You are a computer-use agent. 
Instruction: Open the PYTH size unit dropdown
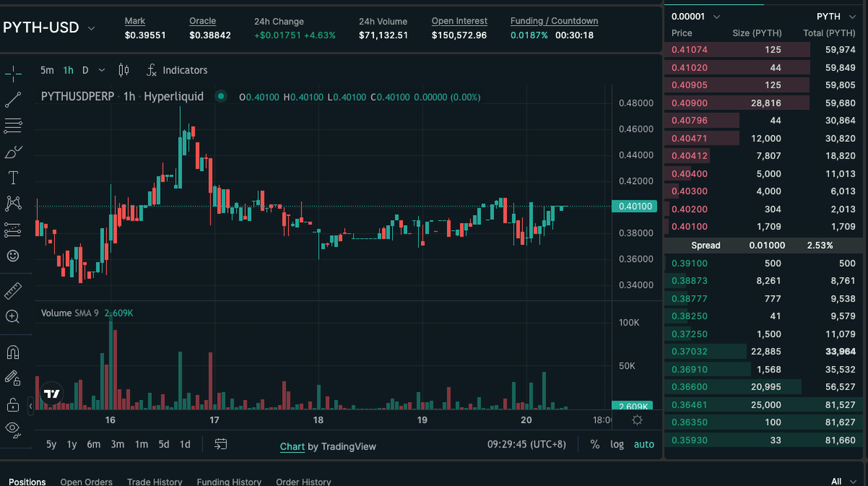(x=836, y=16)
